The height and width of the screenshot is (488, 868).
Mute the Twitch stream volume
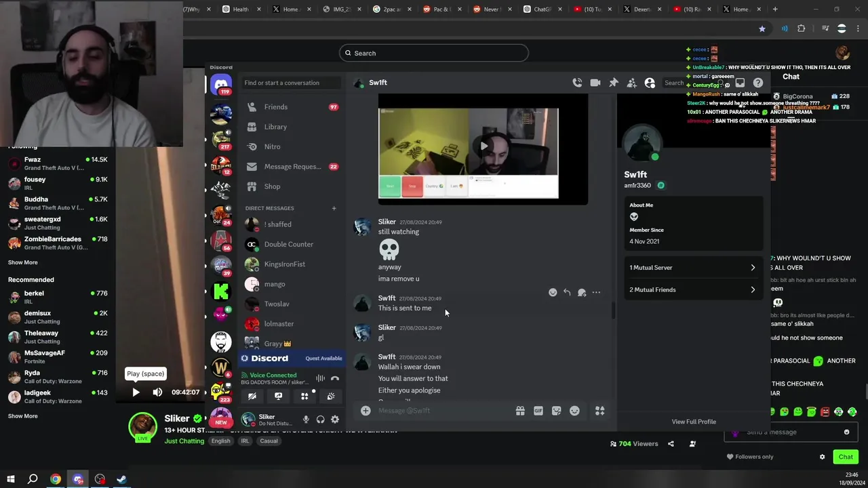157,392
